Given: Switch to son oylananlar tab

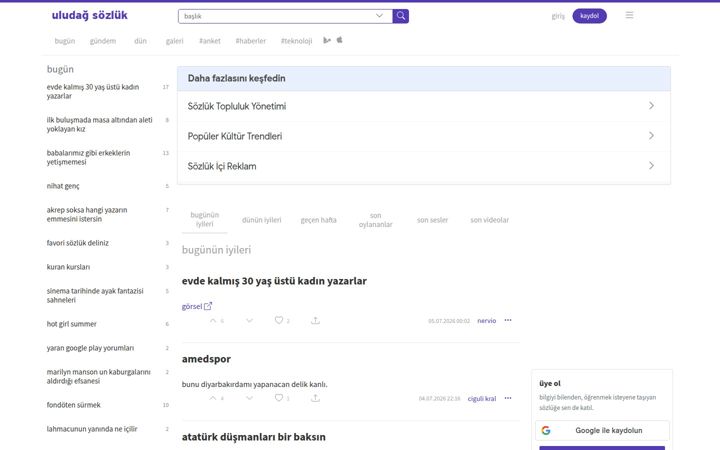Looking at the screenshot, I should [x=376, y=220].
